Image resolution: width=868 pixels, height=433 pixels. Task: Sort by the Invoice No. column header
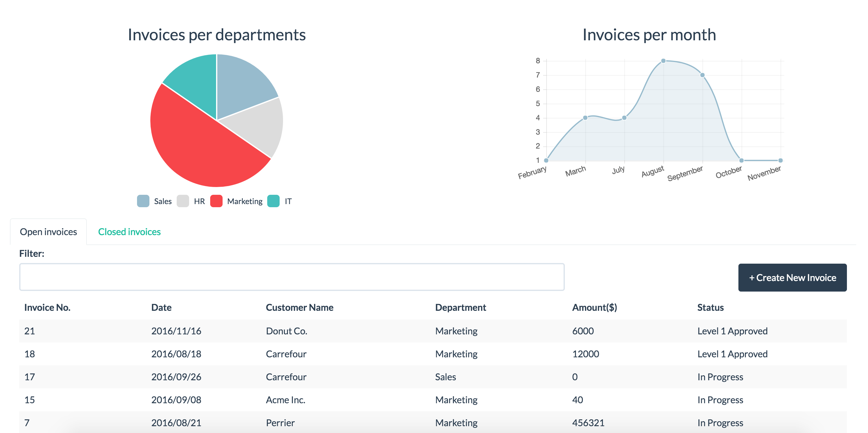(x=47, y=308)
